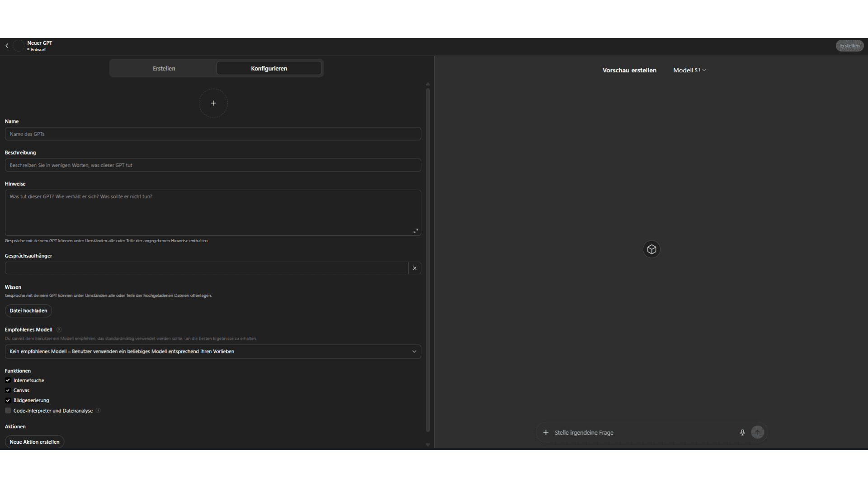Activate microphone voice input in preview
This screenshot has height=488, width=868.
click(742, 432)
